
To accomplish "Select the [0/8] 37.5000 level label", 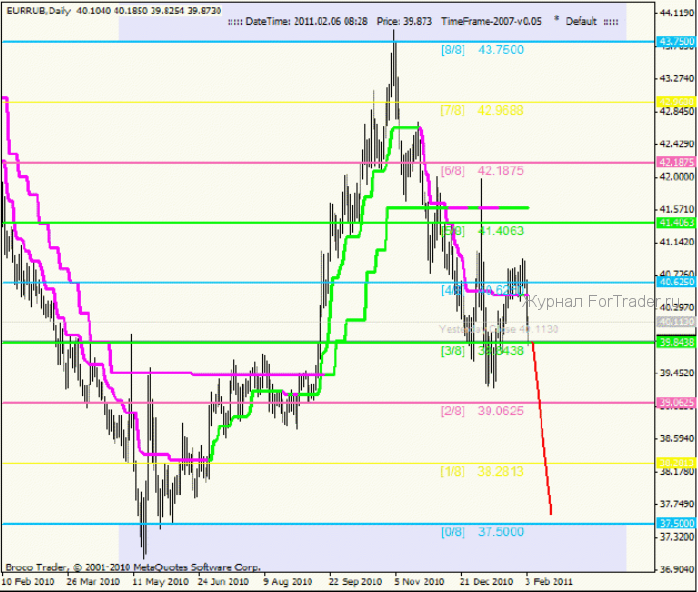I will point(482,531).
